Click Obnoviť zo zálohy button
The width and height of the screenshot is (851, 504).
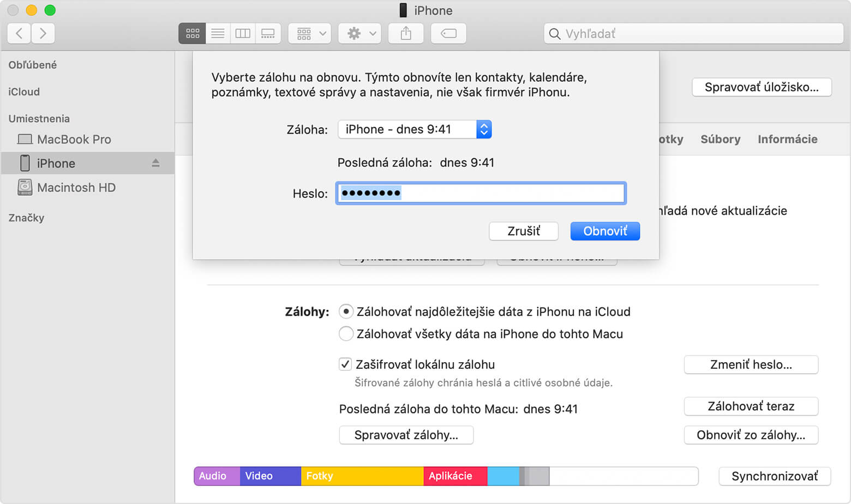coord(751,435)
